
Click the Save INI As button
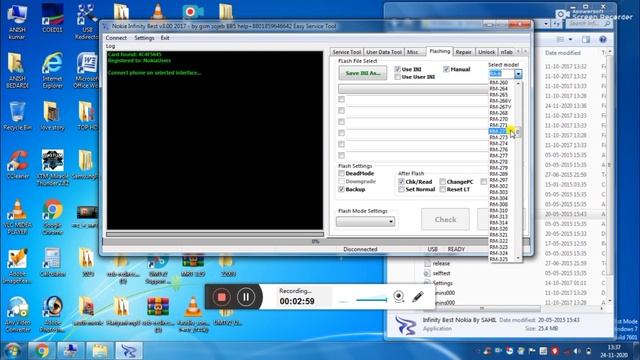click(x=362, y=73)
